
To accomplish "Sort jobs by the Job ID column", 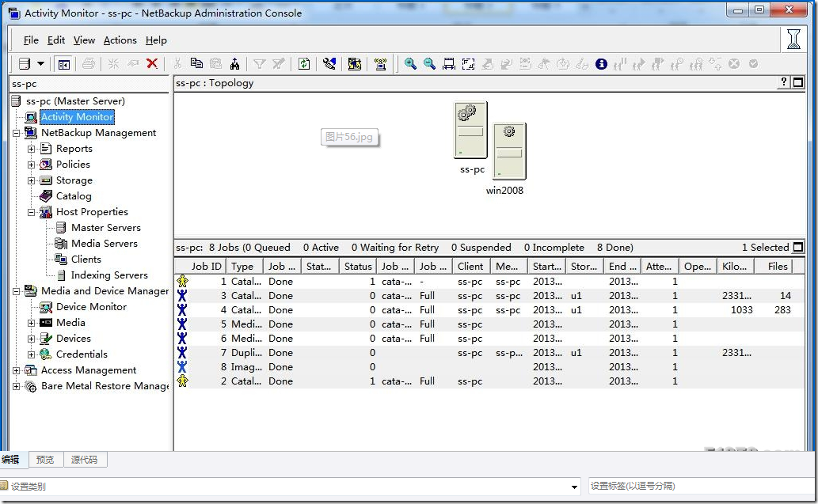I will coord(200,267).
